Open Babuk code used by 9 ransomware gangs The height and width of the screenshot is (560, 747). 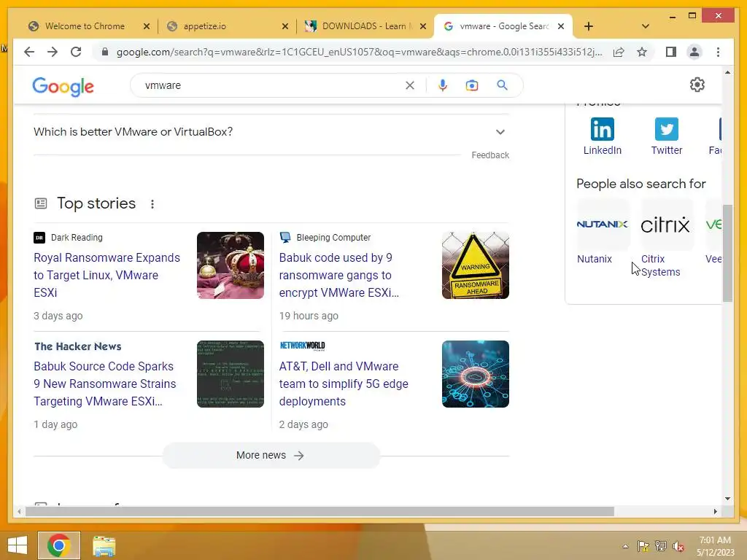click(338, 275)
